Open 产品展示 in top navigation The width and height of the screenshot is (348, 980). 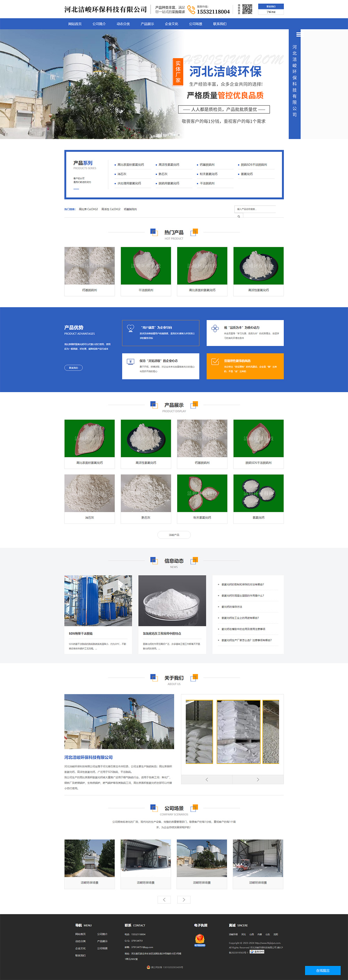147,24
